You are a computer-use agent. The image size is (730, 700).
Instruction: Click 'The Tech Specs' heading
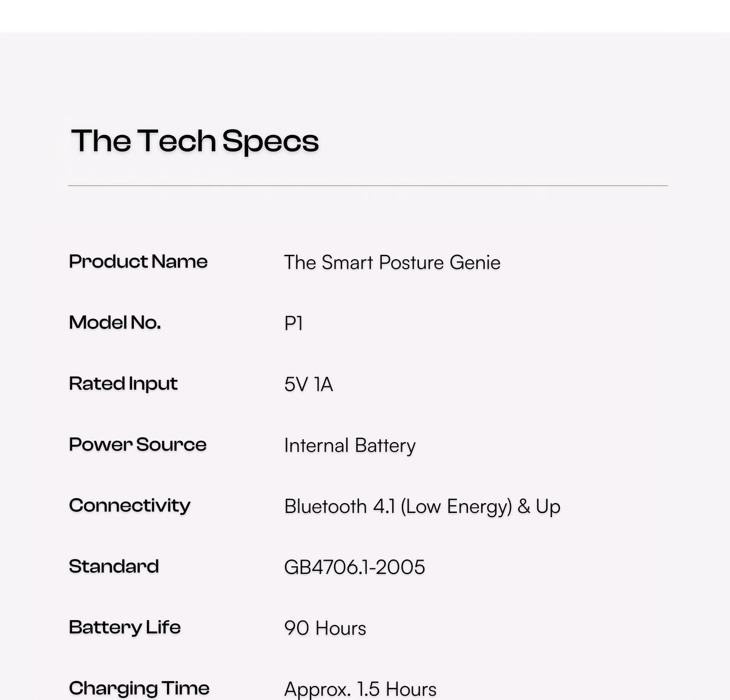point(195,141)
